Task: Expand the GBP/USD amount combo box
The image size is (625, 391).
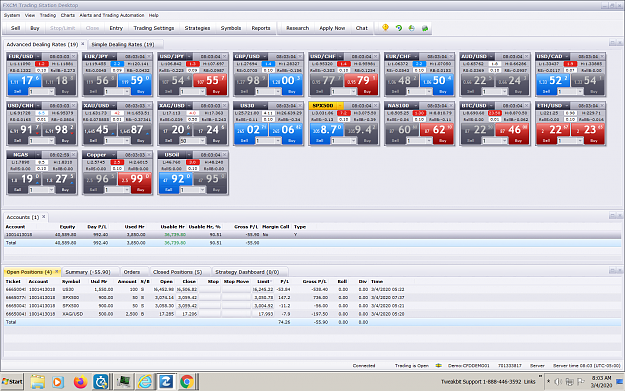Action: pos(278,92)
